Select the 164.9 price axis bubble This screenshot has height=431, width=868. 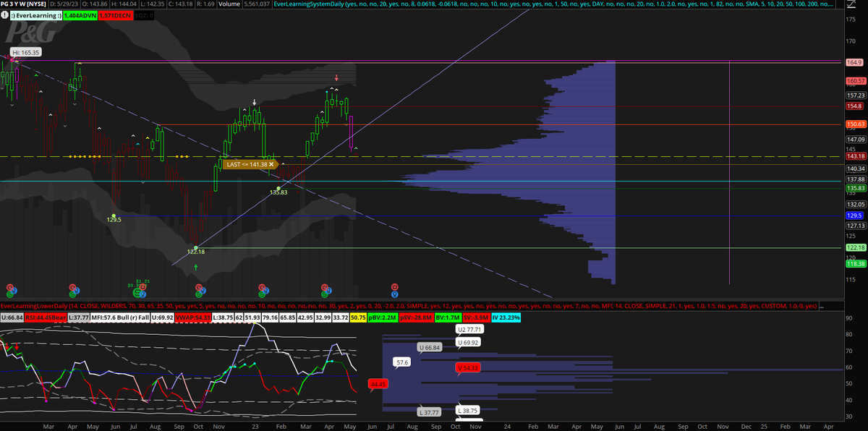pos(854,63)
